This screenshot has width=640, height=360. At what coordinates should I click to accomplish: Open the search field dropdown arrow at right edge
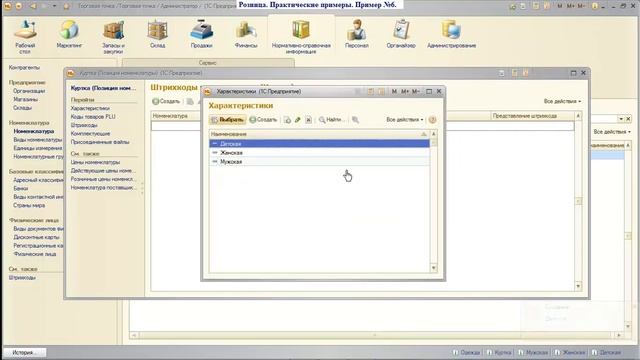pos(621,119)
